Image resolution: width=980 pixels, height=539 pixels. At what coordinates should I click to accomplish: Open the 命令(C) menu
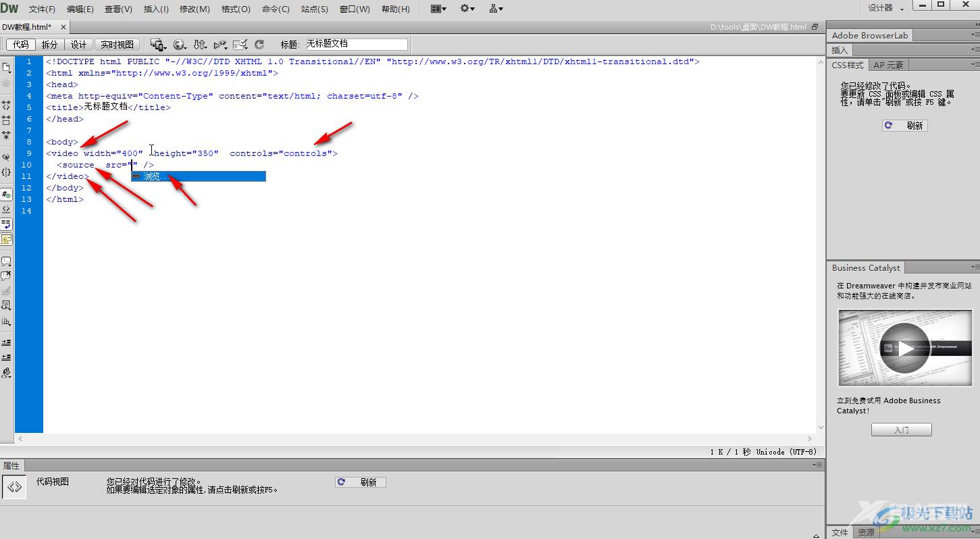[x=276, y=9]
